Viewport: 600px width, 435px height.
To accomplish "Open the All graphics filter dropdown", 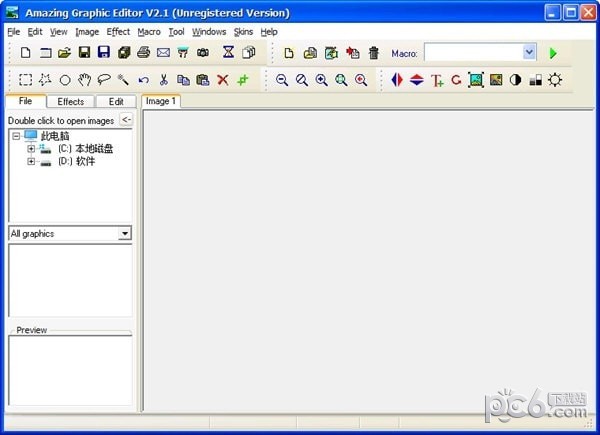I will [x=125, y=233].
